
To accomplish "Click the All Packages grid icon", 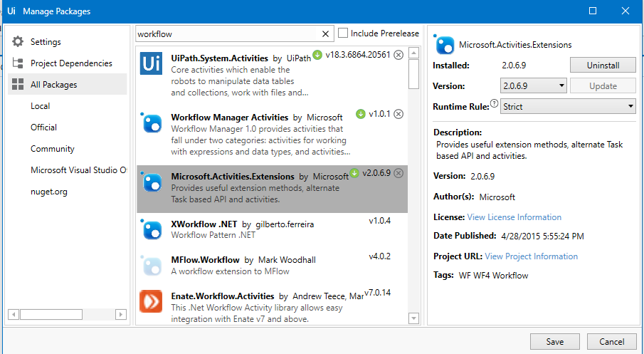I will [18, 84].
